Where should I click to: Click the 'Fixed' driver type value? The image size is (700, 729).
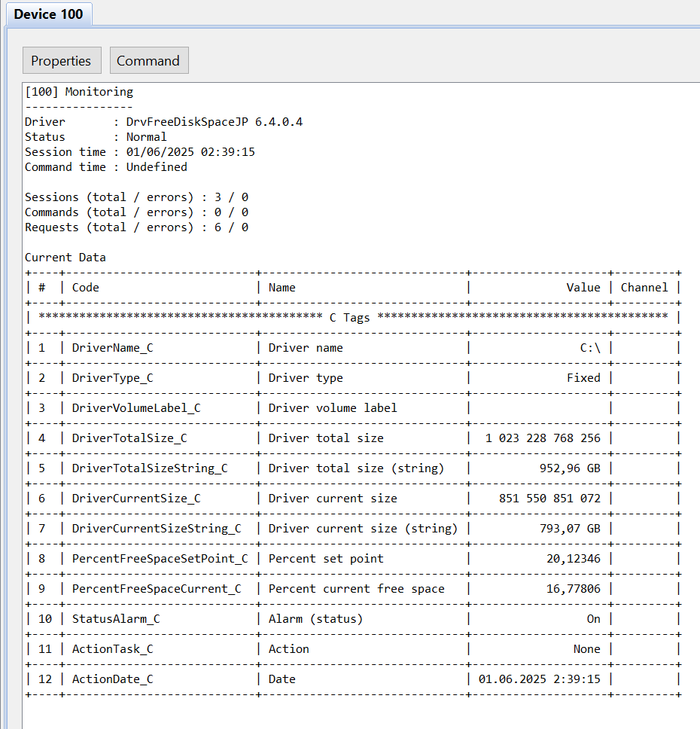[583, 378]
